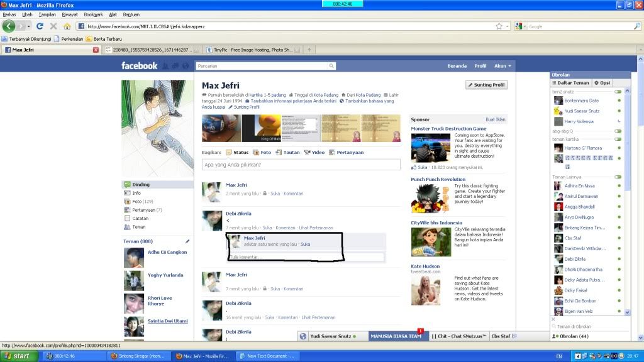Close the Max Jefri tab
644x362 pixels.
coord(96,50)
